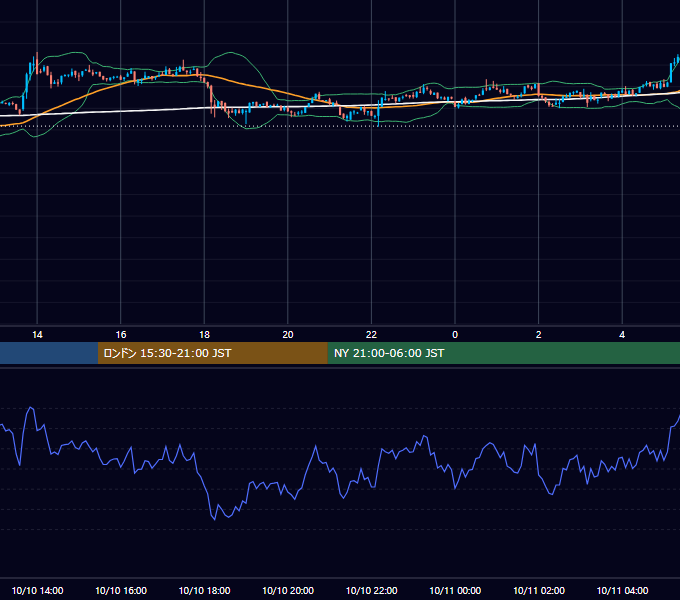Image resolution: width=680 pixels, height=600 pixels.
Task: Click the 10/10 22:00 date label
Action: point(371,590)
